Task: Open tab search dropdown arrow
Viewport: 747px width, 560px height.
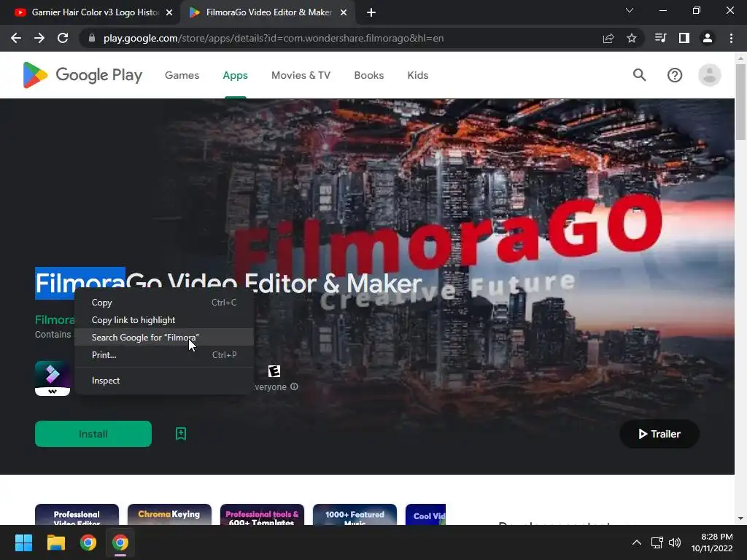Action: click(x=630, y=10)
